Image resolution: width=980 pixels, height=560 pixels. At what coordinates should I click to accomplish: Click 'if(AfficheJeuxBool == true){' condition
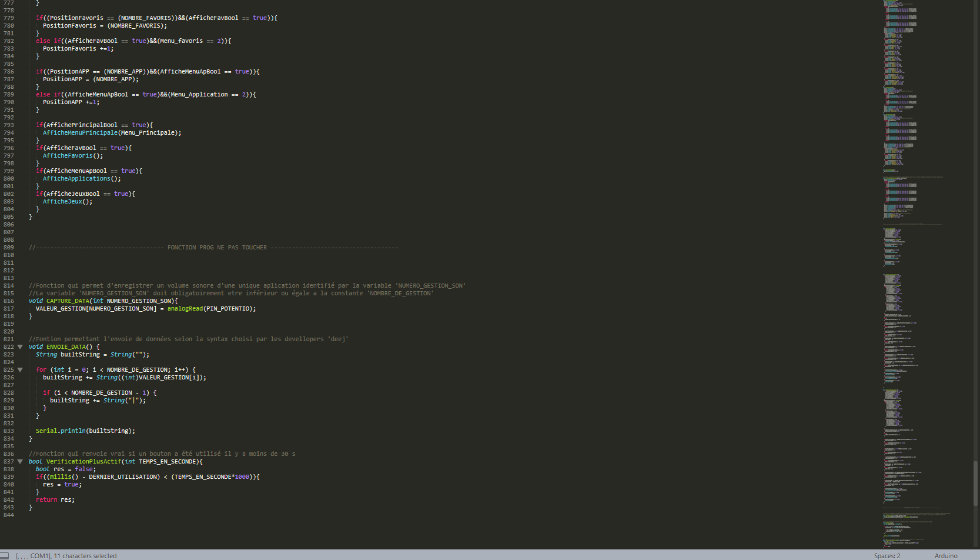[x=85, y=194]
